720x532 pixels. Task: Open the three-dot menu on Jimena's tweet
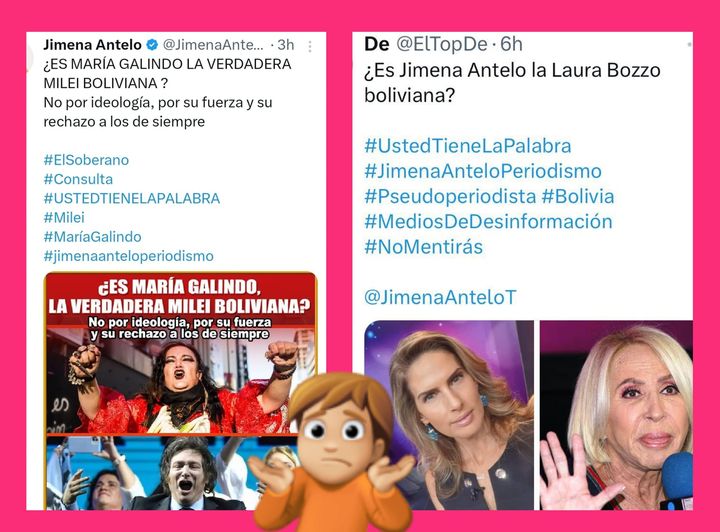pyautogui.click(x=310, y=46)
